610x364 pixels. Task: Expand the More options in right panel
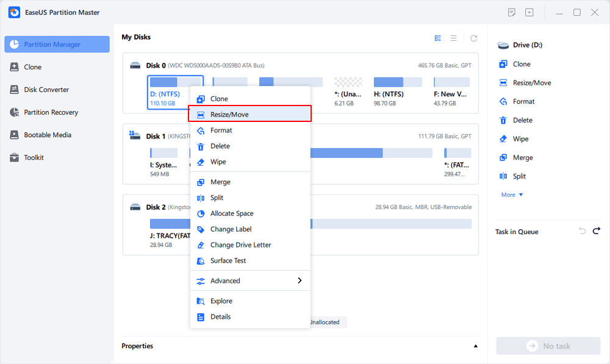coord(512,194)
